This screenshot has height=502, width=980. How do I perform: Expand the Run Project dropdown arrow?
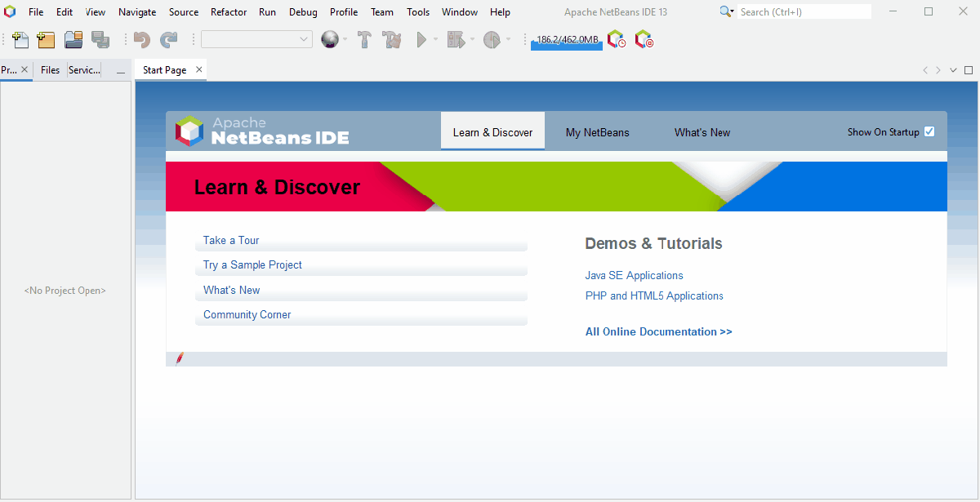coord(435,40)
